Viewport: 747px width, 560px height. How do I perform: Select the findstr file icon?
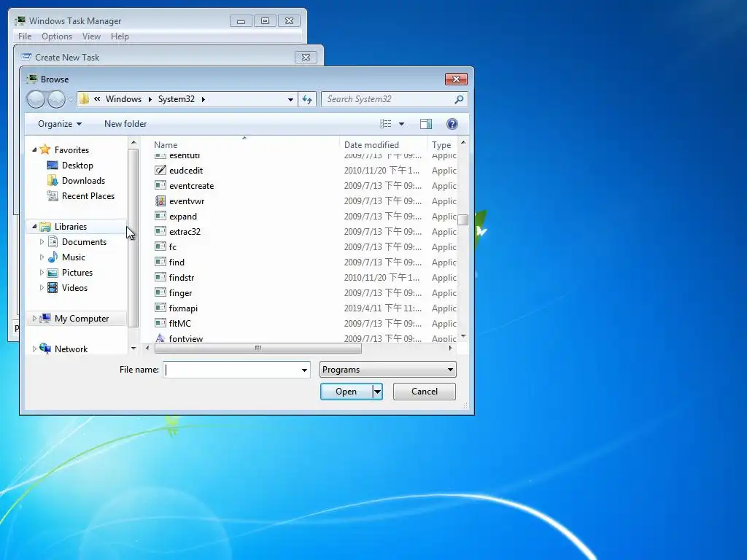pos(160,276)
